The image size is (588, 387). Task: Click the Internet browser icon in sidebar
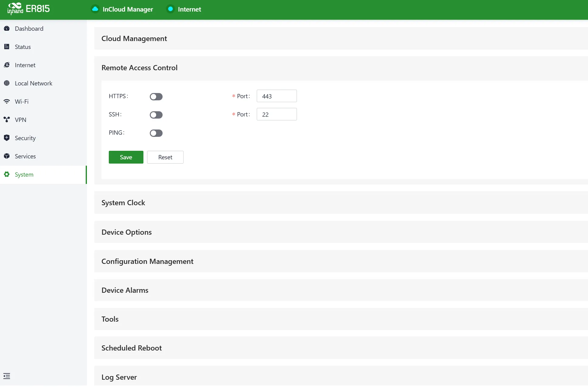(7, 65)
